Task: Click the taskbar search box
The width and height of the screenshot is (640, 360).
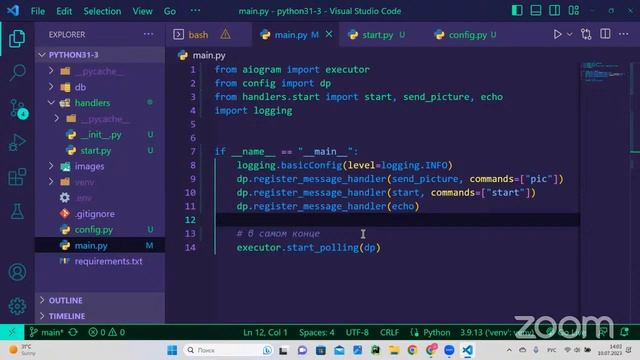Action: point(228,350)
